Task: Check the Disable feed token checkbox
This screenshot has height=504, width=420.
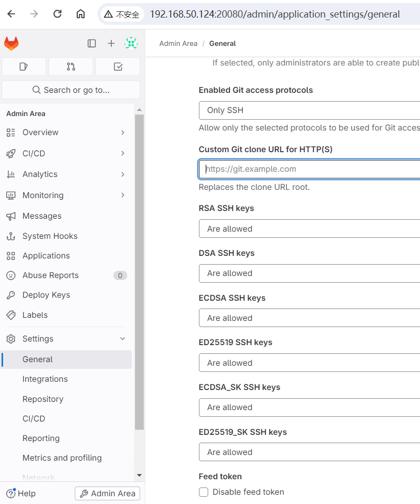Action: pyautogui.click(x=204, y=492)
